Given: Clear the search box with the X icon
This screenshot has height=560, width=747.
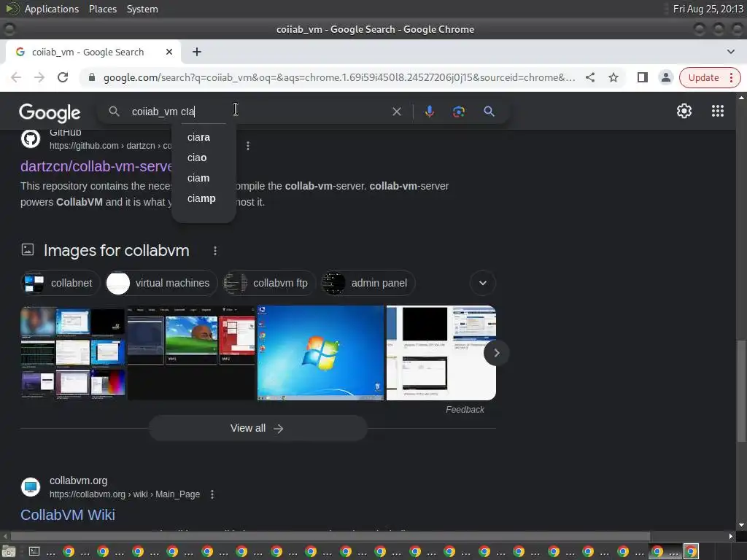Looking at the screenshot, I should click(396, 112).
